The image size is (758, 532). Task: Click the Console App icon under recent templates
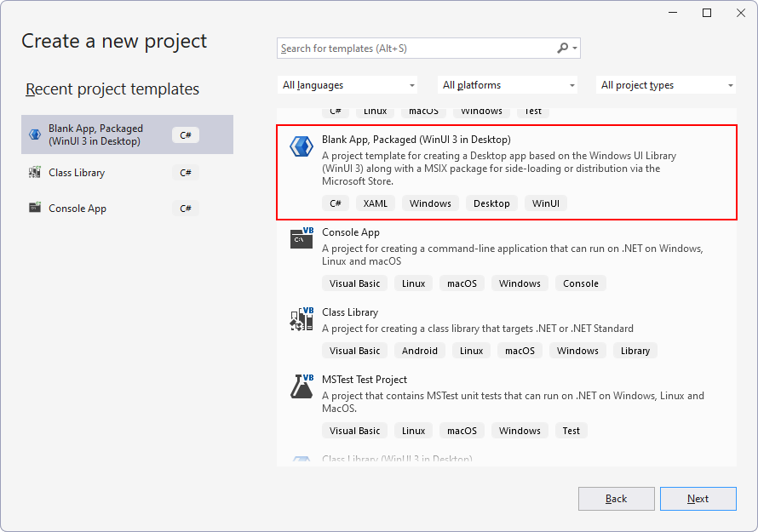click(34, 208)
